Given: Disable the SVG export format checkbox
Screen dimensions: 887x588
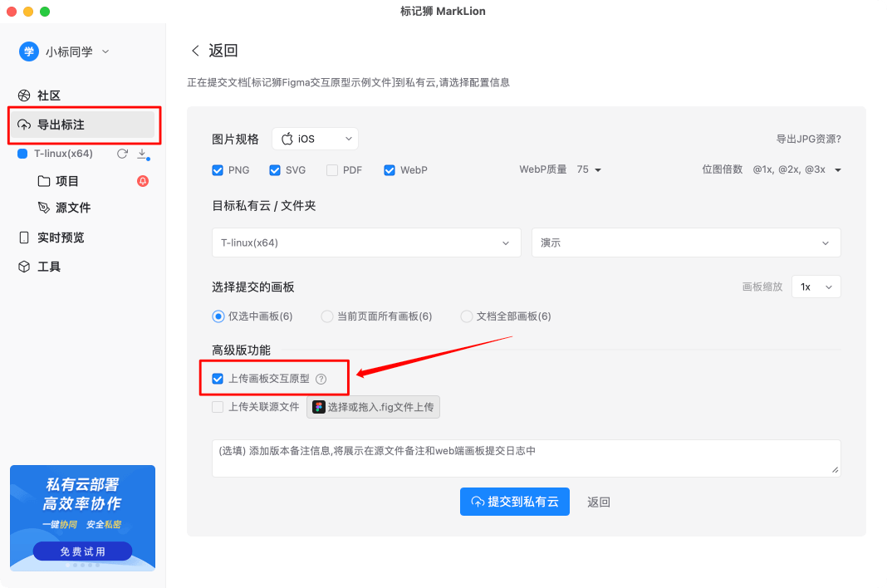Looking at the screenshot, I should [x=275, y=169].
